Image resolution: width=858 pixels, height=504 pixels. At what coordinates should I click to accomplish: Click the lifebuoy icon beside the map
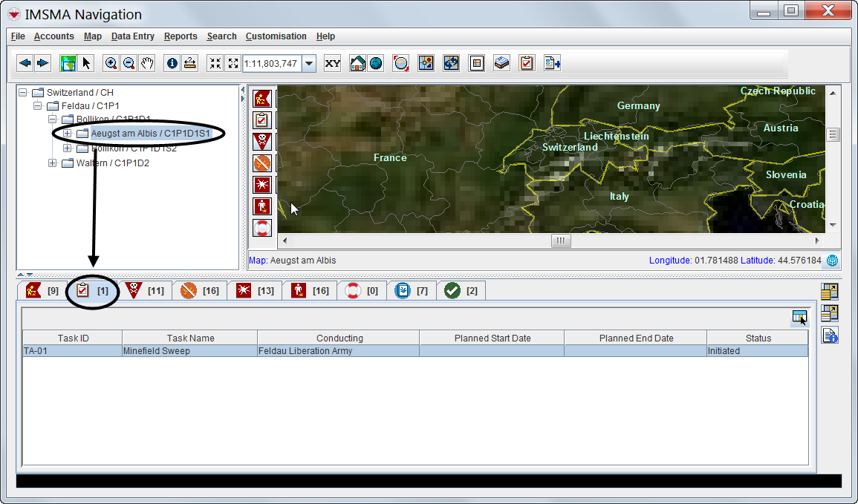(262, 228)
